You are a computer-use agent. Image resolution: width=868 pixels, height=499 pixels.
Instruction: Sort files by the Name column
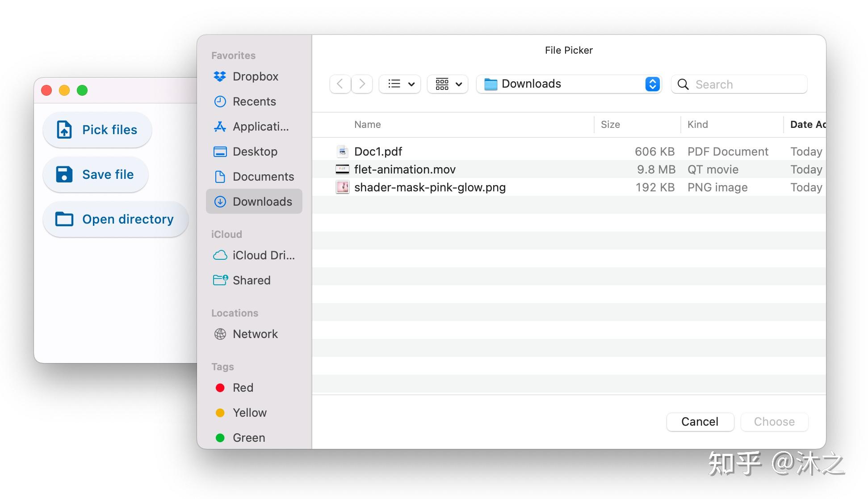coord(367,124)
